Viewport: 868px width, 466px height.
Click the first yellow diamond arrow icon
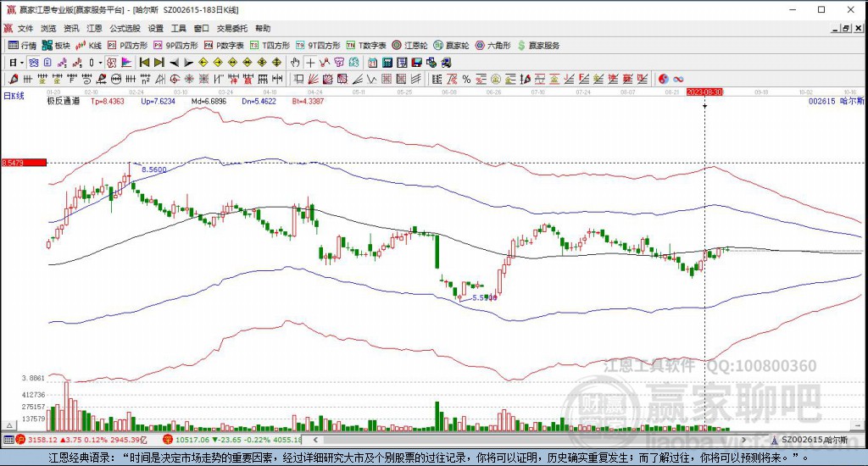(x=203, y=63)
